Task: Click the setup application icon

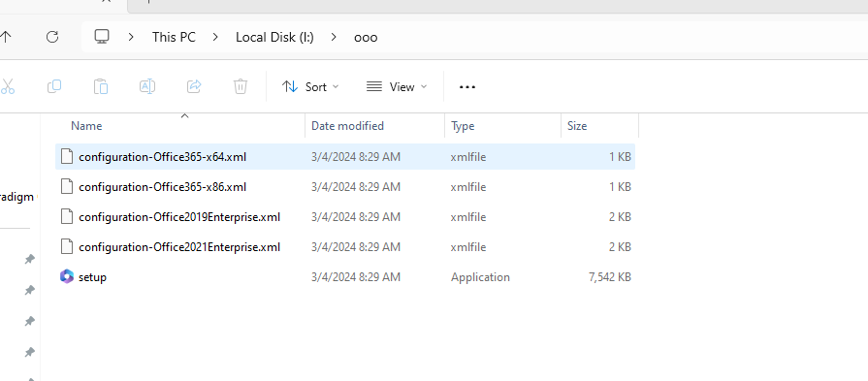Action: pyautogui.click(x=66, y=276)
